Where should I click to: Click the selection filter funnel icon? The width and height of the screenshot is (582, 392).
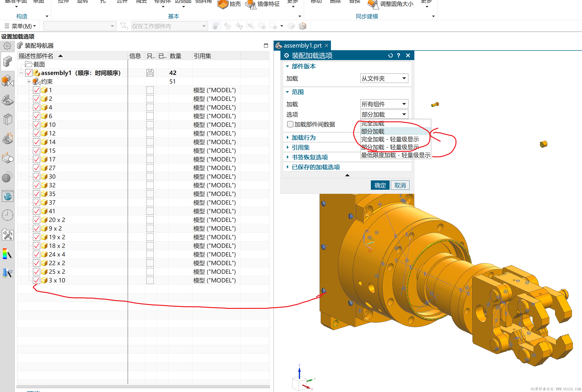tap(124, 26)
